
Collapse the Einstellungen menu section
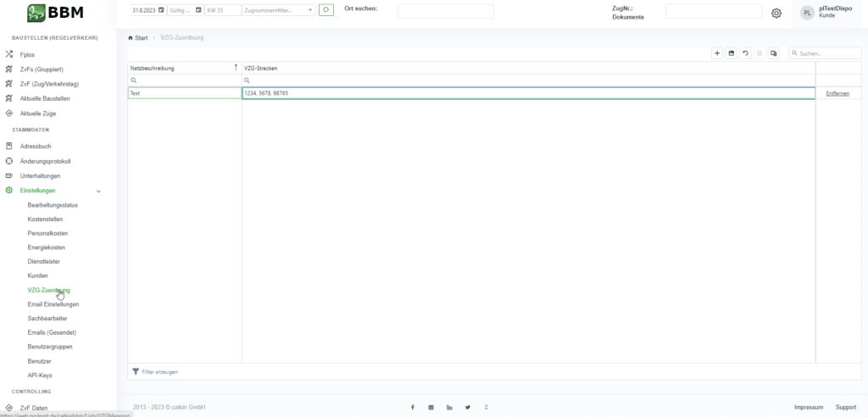[98, 191]
